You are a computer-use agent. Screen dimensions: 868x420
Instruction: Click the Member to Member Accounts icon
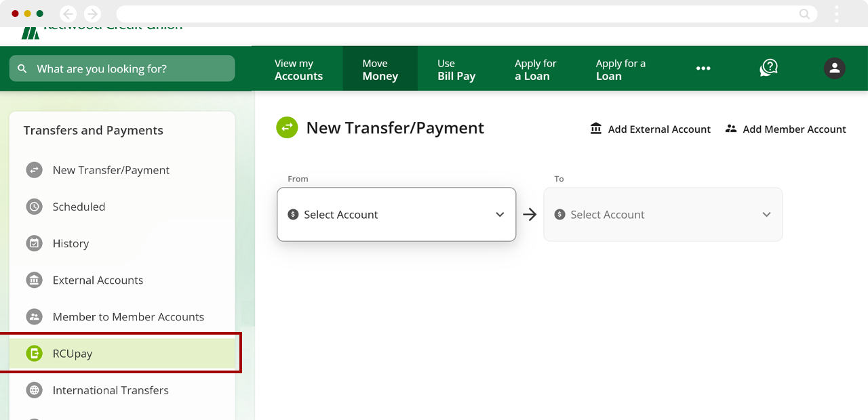coord(34,316)
